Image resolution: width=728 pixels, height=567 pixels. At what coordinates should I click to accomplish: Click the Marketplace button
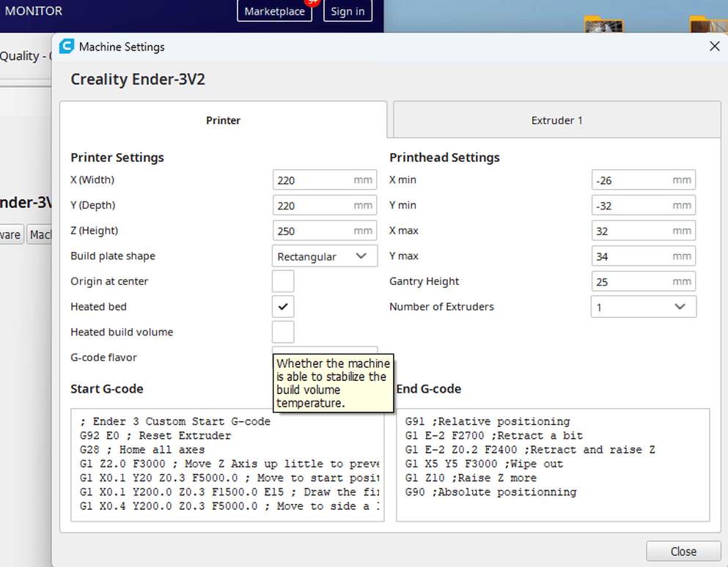coord(274,11)
